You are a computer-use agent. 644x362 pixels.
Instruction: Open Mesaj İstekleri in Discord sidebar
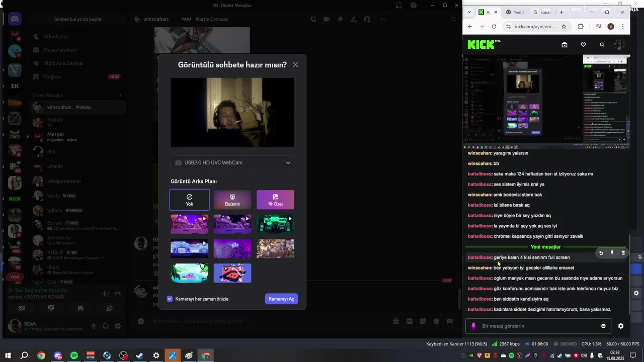77,50
